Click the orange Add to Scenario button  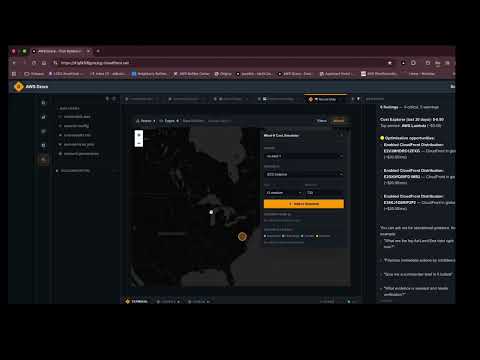(304, 204)
